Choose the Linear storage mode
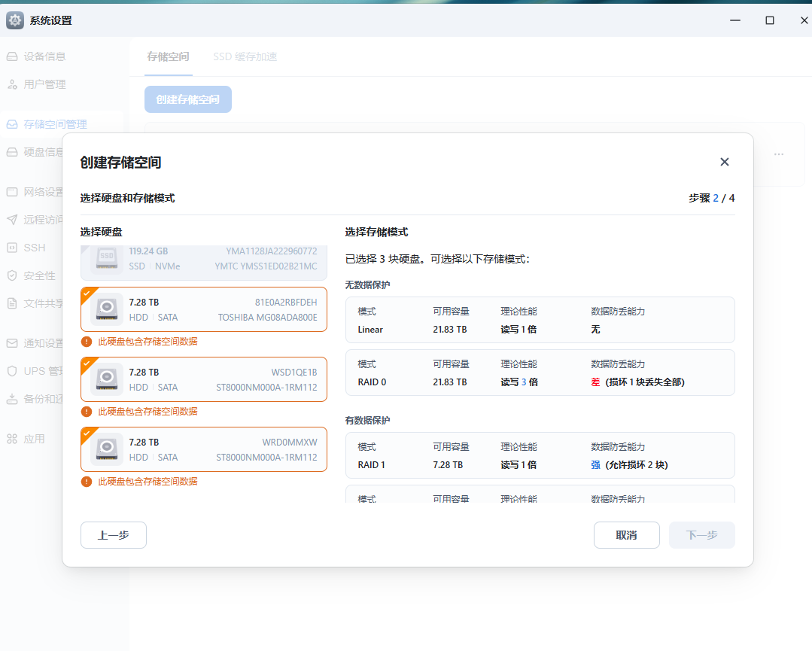812x651 pixels. pos(540,321)
